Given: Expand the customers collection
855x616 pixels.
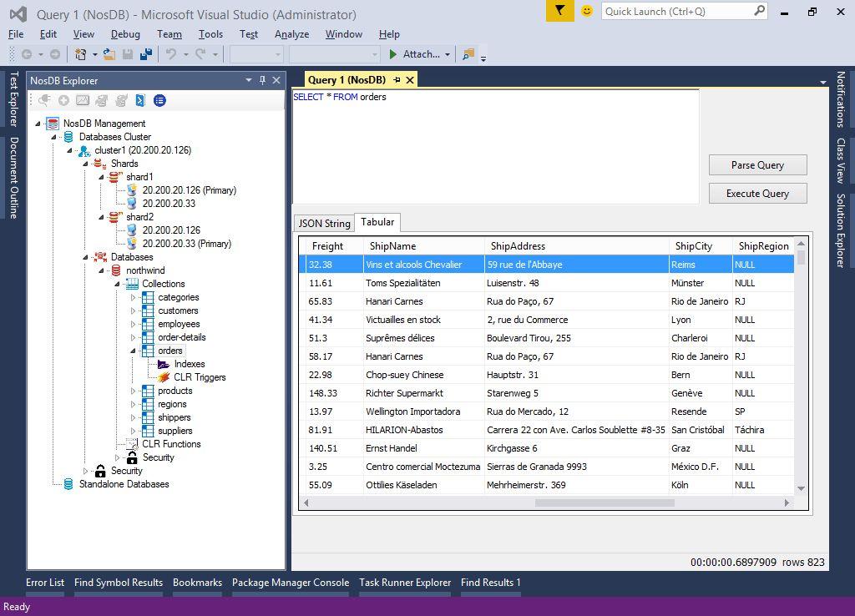Looking at the screenshot, I should click(133, 311).
